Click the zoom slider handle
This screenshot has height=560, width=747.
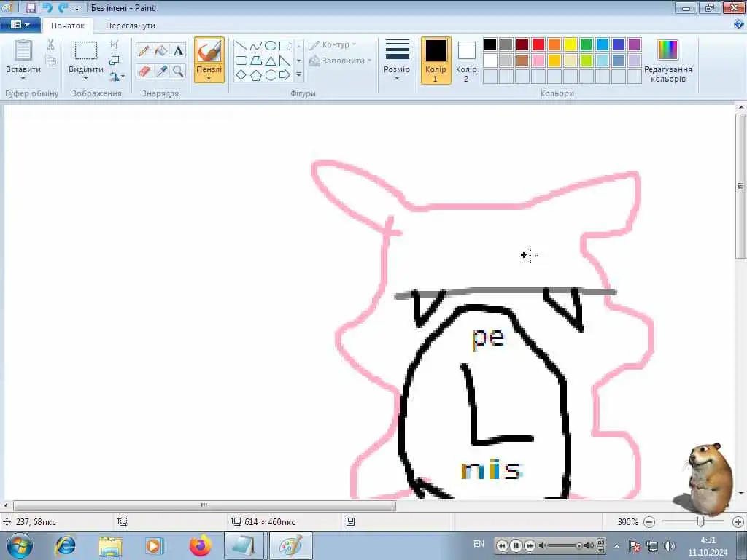(x=700, y=521)
